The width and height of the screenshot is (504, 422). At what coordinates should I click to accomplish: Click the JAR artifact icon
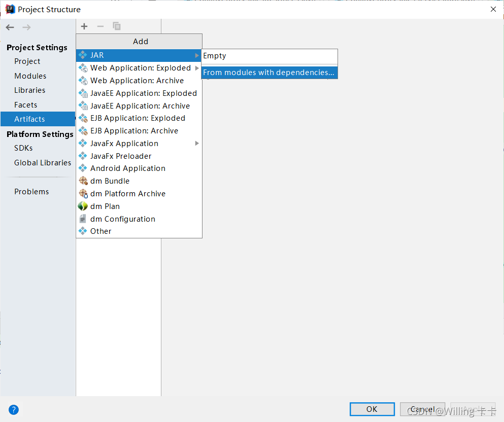83,55
